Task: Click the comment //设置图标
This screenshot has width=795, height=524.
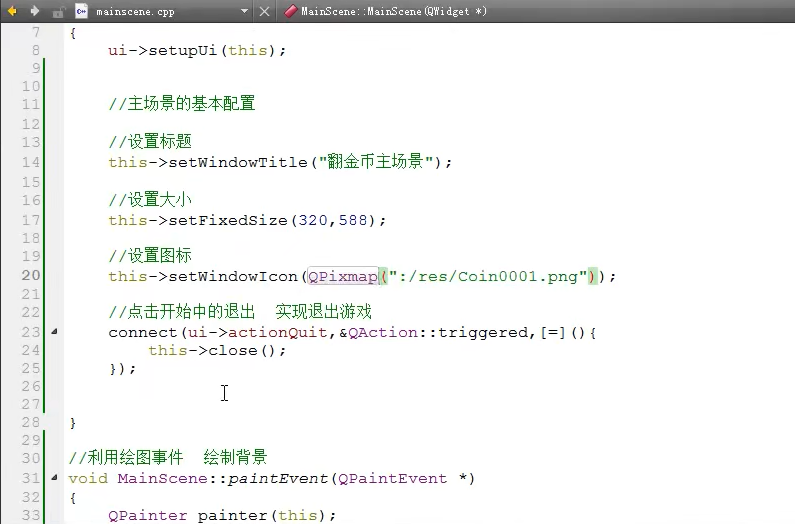Action: pyautogui.click(x=150, y=256)
